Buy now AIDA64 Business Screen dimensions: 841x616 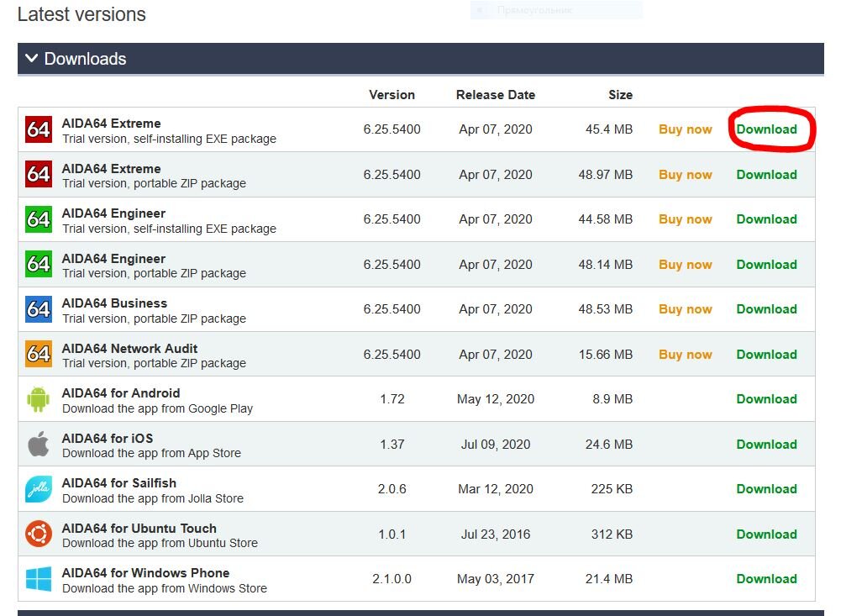686,309
